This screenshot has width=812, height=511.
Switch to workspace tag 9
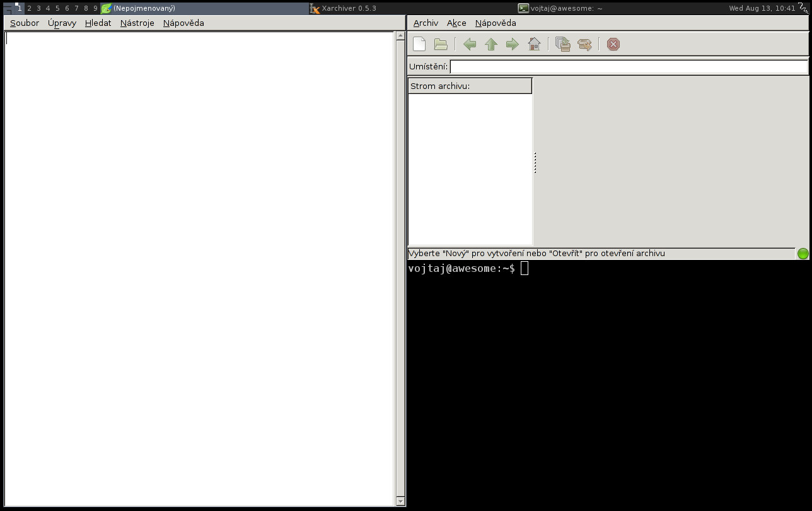[95, 8]
